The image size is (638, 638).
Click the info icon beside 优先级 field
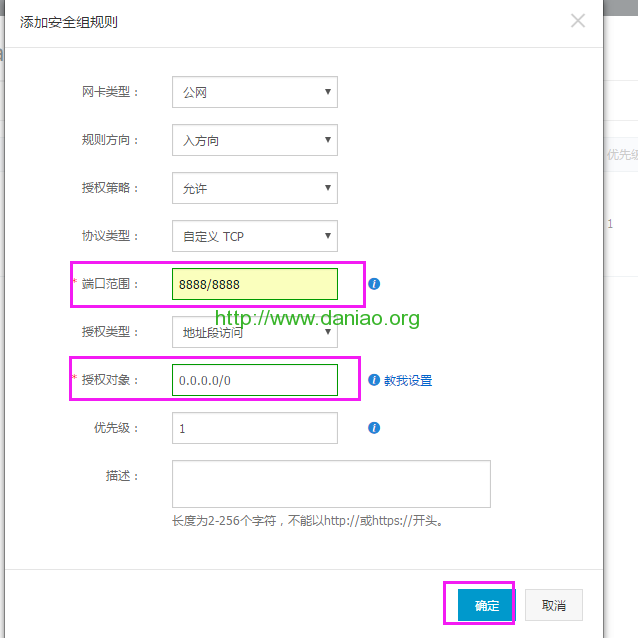[x=374, y=428]
